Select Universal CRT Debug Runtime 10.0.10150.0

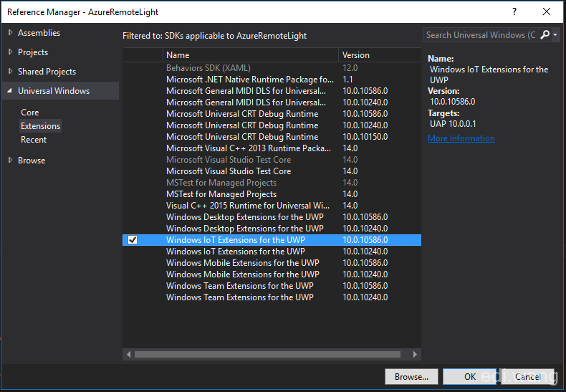pyautogui.click(x=272, y=137)
